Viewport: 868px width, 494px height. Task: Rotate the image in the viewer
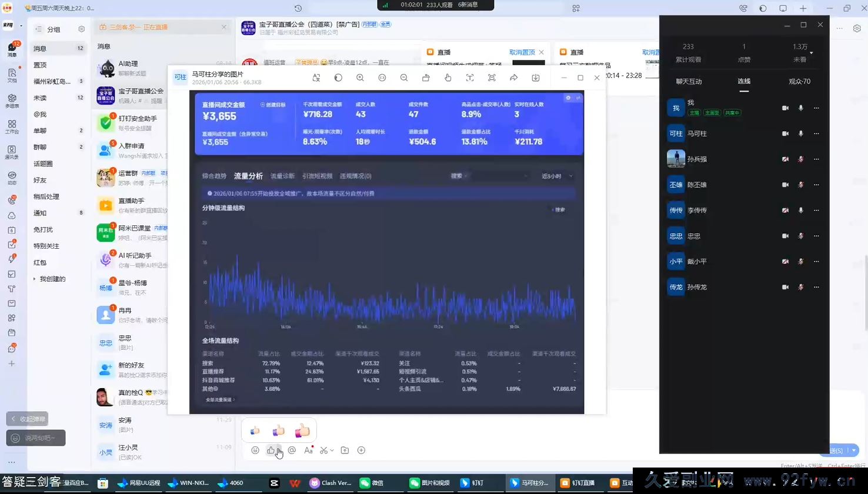tap(426, 78)
